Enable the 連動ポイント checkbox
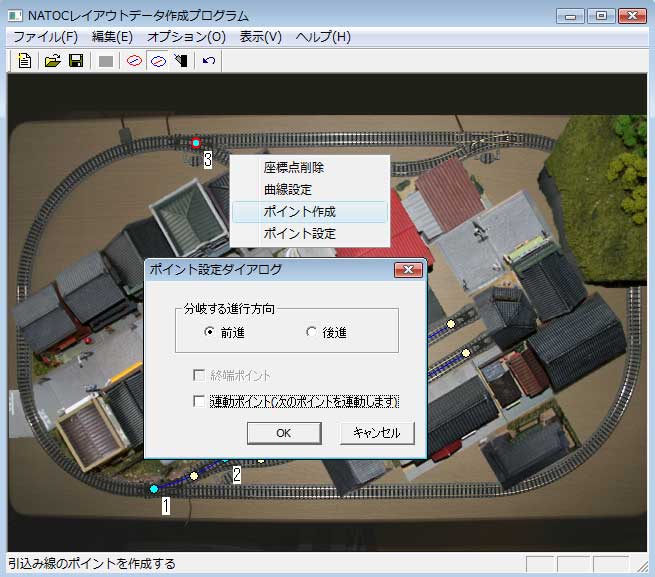The height and width of the screenshot is (577, 655). (x=199, y=401)
